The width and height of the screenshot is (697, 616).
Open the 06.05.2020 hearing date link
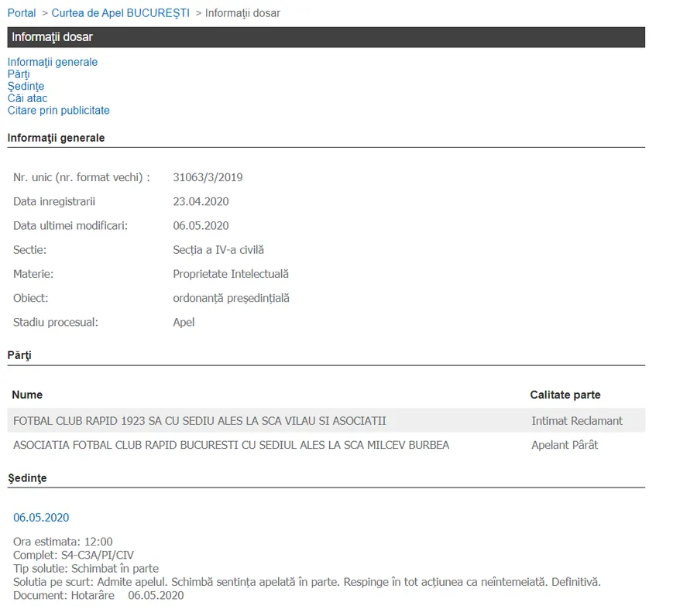tap(41, 518)
